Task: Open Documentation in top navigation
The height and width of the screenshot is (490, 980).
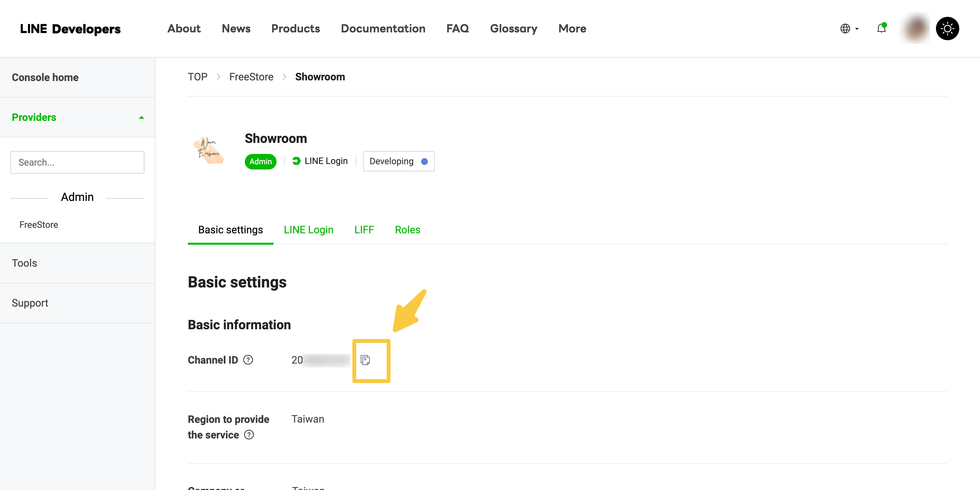Action: tap(383, 29)
